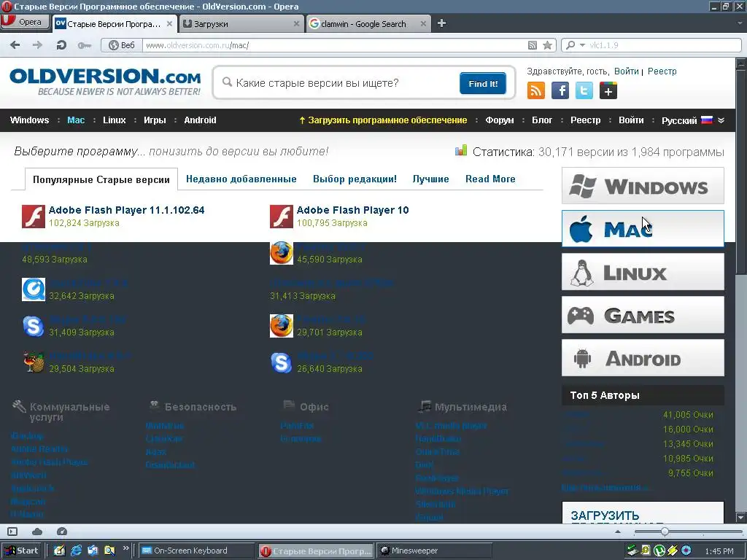This screenshot has height=560, width=747.
Task: Go back with the back arrow
Action: point(15,45)
